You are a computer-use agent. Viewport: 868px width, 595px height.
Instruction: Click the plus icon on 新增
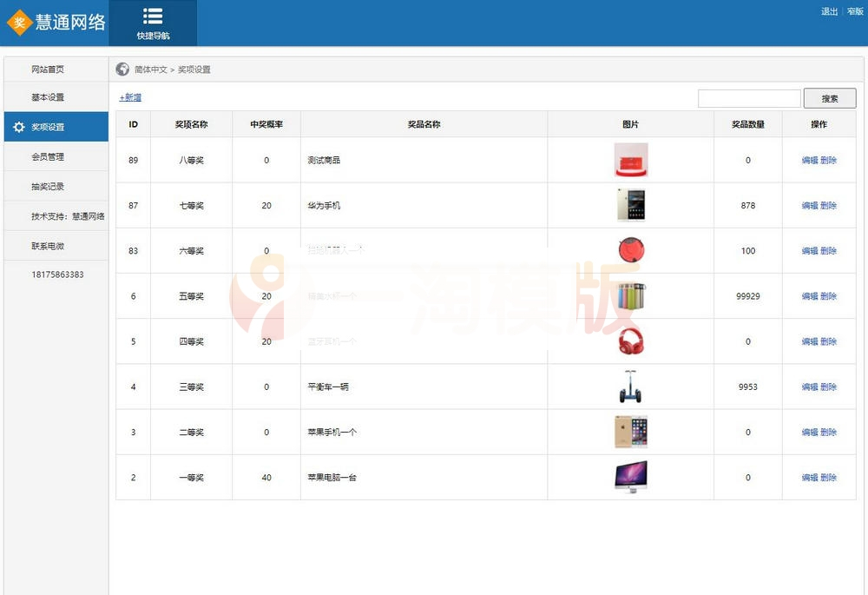coord(121,97)
